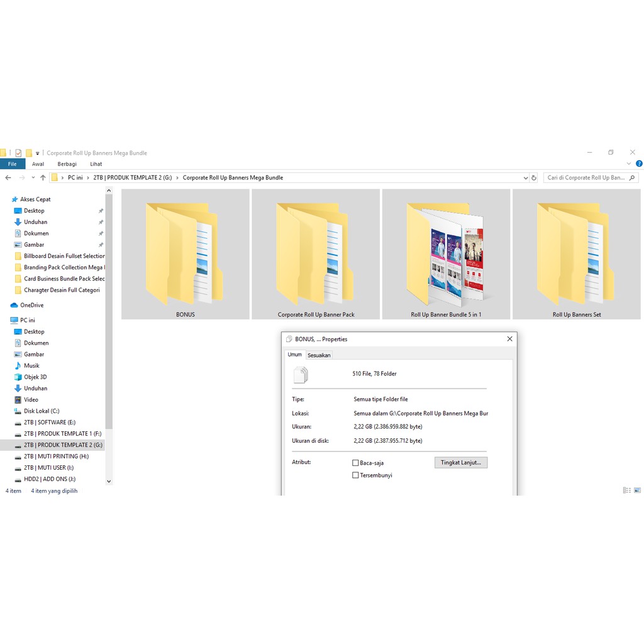Open the Lihat ribbon tab

[x=96, y=164]
